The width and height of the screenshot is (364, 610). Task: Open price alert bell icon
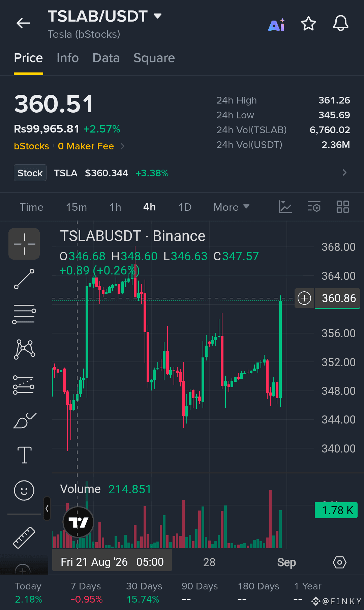pos(341,24)
